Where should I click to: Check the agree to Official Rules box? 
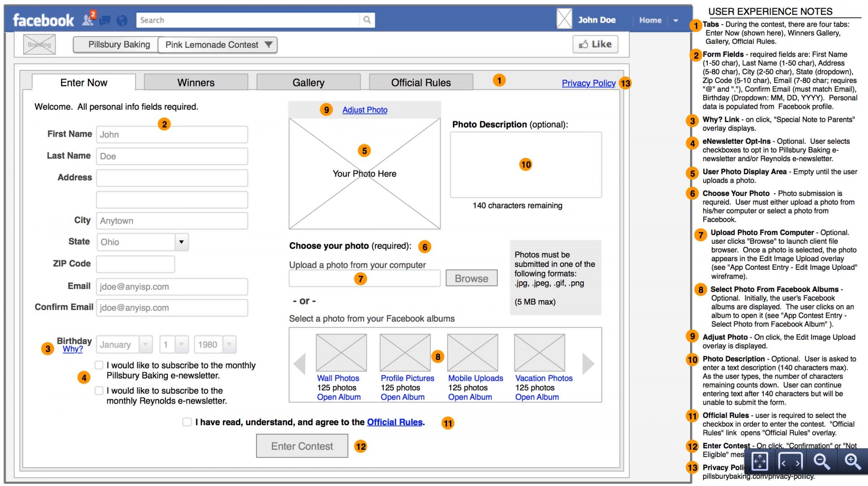click(x=187, y=422)
